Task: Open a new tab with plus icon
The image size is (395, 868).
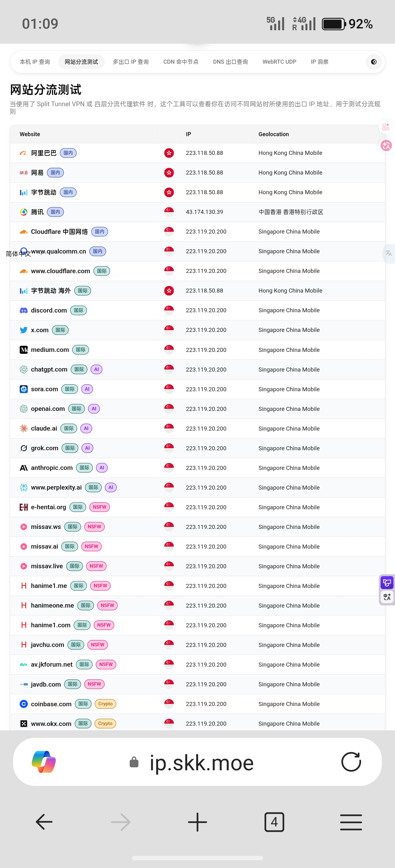Action: 197,822
